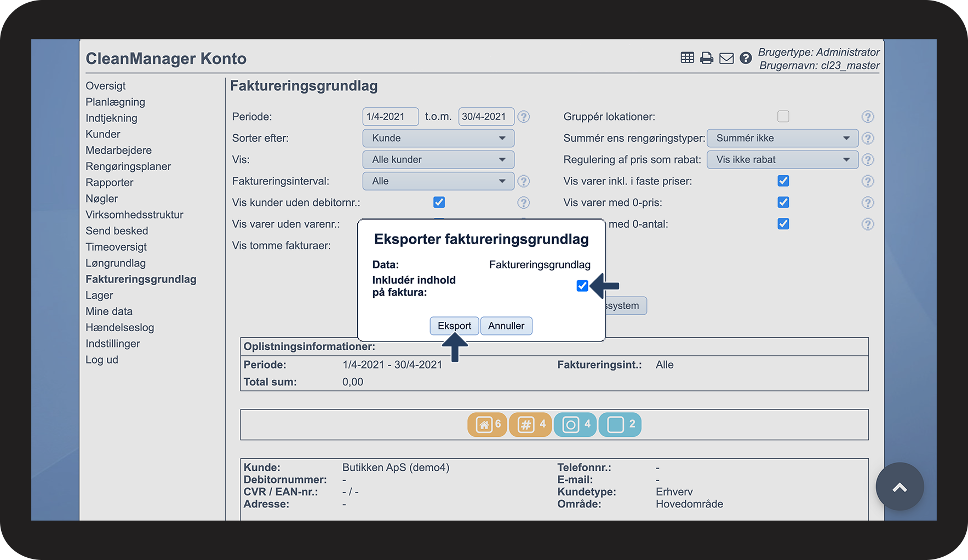
Task: Open the table export icon in the header
Action: tap(687, 57)
